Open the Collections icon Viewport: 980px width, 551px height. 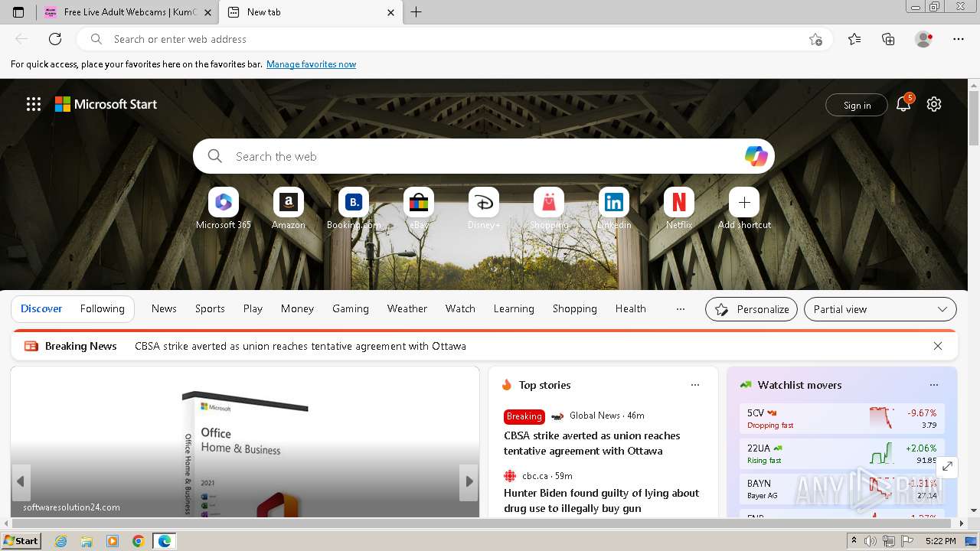click(888, 39)
